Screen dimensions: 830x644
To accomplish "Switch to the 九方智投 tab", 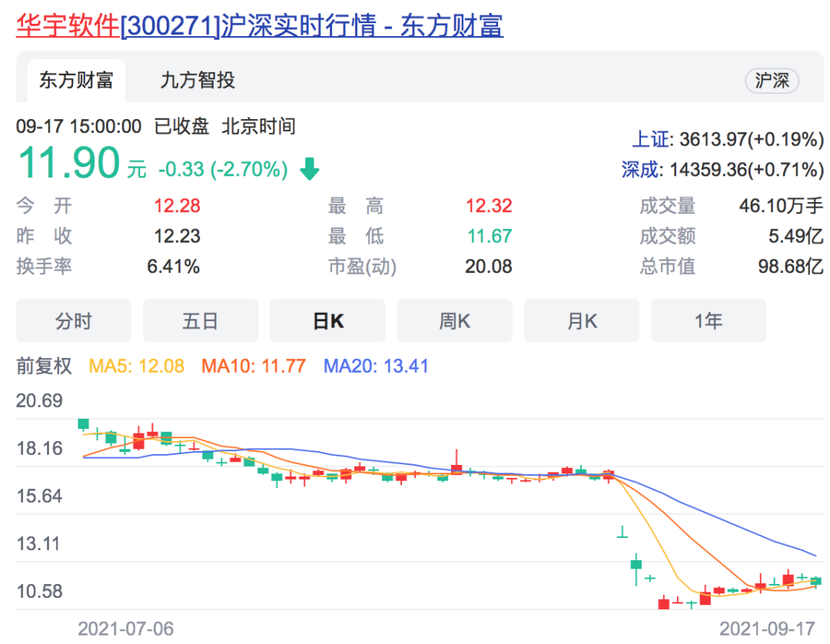I will click(x=198, y=81).
